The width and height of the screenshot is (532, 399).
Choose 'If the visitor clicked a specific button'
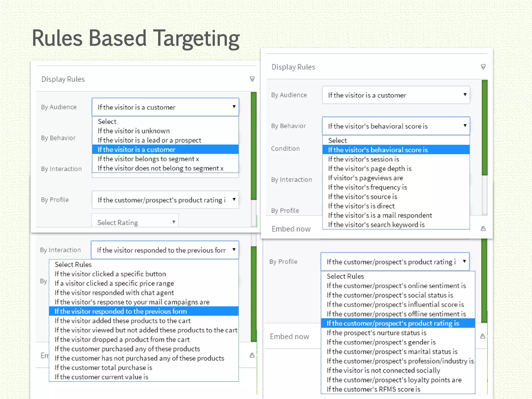point(110,274)
